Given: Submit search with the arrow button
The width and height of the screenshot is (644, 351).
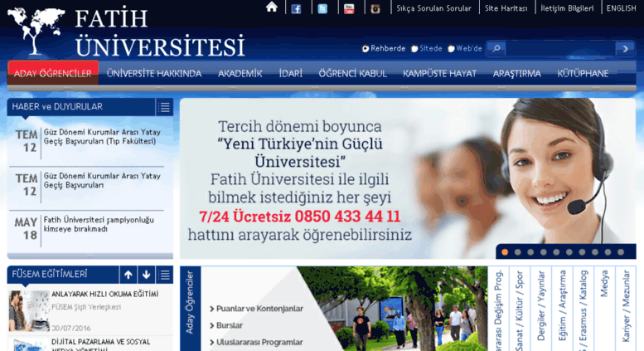Looking at the screenshot, I should [x=625, y=48].
